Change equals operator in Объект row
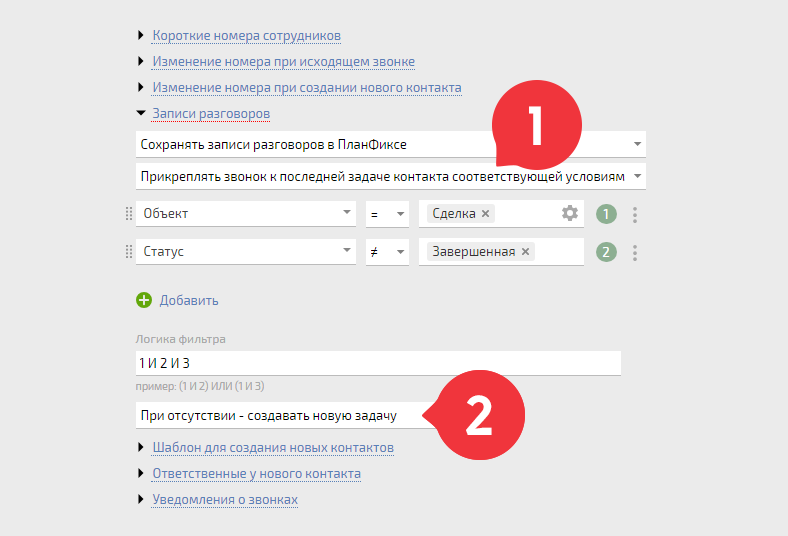This screenshot has height=536, width=788. click(x=387, y=213)
